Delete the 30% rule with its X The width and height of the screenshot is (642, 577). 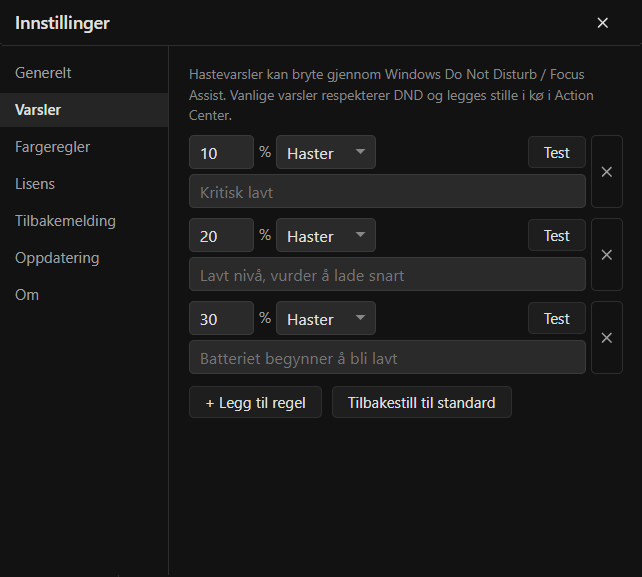point(607,338)
